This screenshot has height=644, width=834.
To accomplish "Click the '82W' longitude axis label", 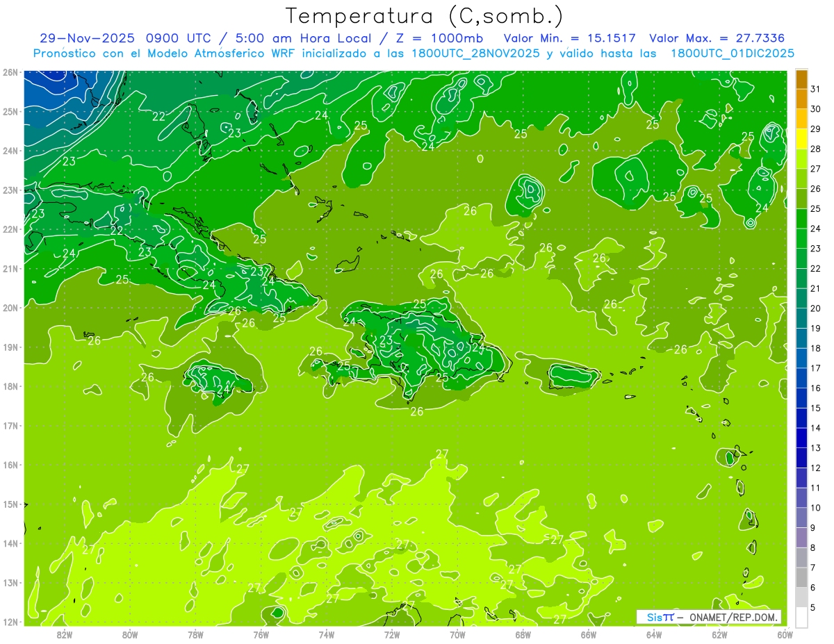I will tap(64, 634).
